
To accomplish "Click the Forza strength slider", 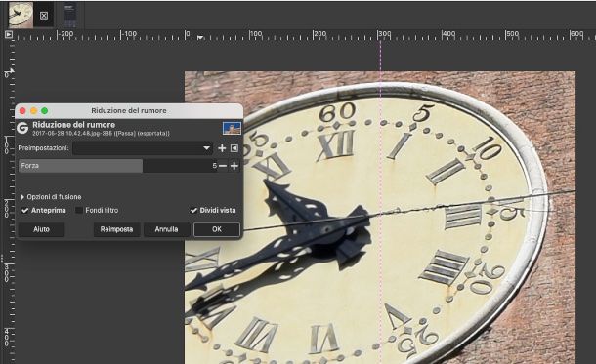I will 118,166.
